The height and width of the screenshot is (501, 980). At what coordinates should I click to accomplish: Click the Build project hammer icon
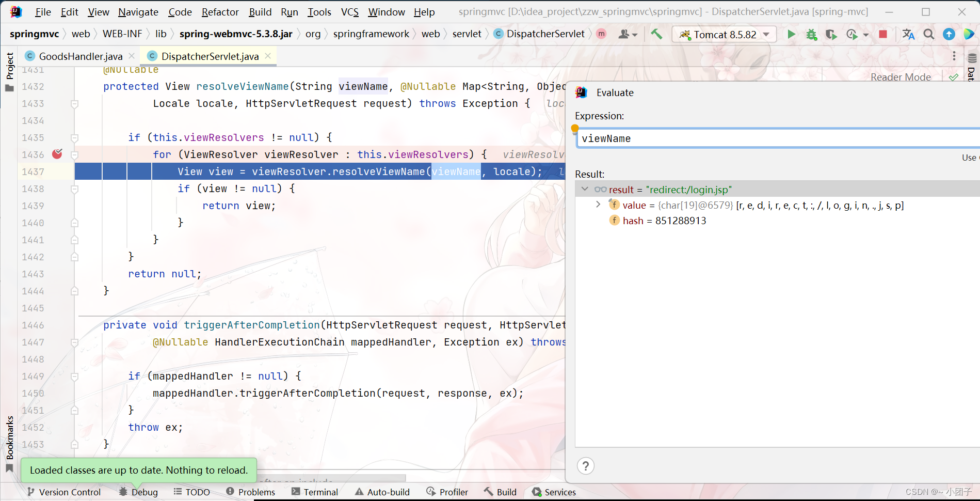coord(656,34)
